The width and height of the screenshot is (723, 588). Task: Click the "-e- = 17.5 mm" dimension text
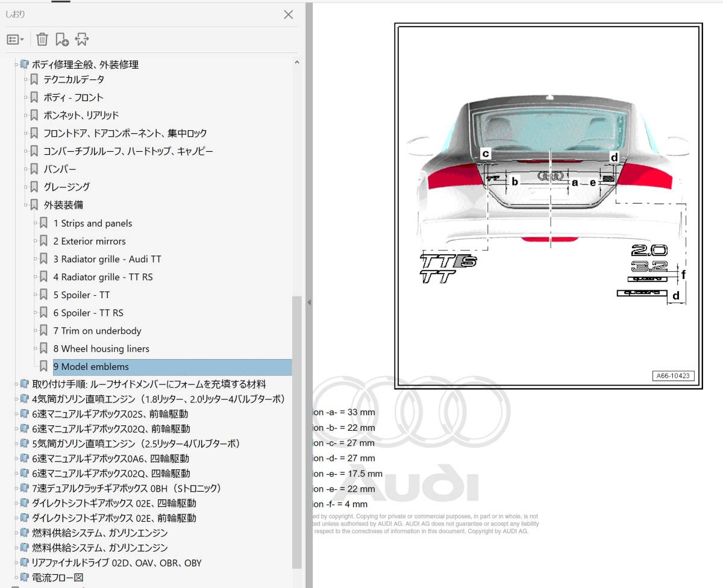pos(354,474)
